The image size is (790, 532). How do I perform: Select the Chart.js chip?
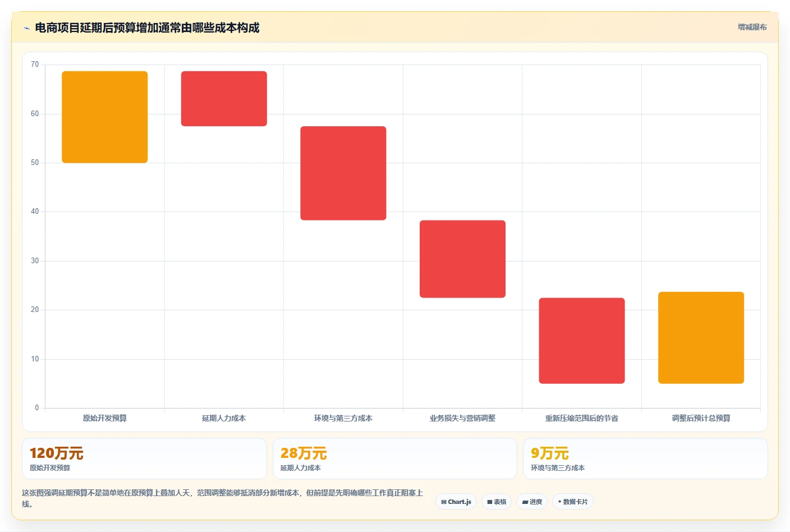pyautogui.click(x=456, y=502)
